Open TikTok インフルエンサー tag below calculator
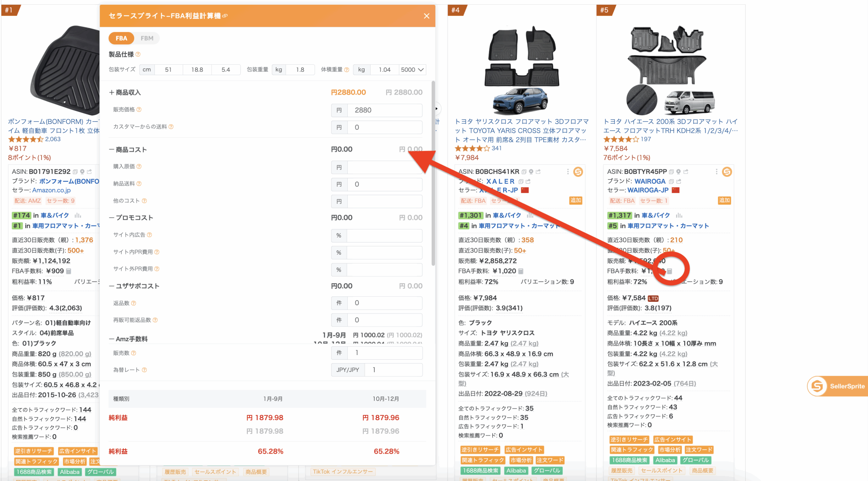This screenshot has height=481, width=868. click(342, 472)
